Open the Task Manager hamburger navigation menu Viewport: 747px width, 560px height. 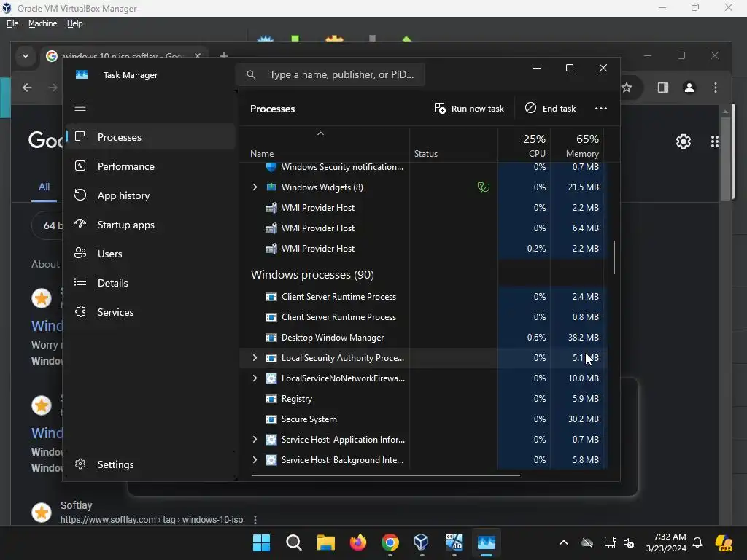point(80,107)
